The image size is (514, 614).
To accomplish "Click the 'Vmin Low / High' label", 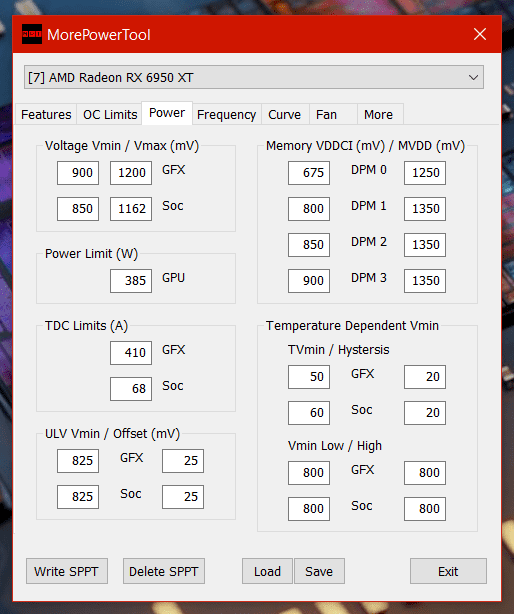I will pyautogui.click(x=335, y=446).
